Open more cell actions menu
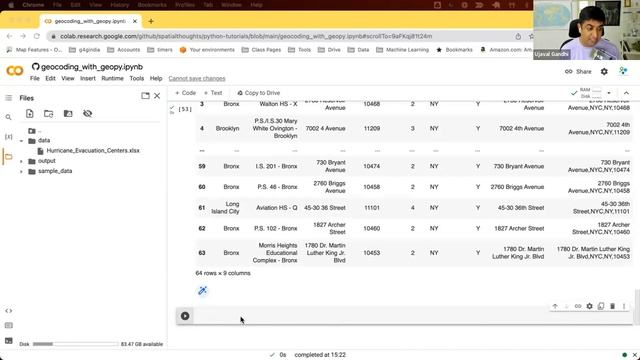The image size is (640, 360). click(624, 306)
